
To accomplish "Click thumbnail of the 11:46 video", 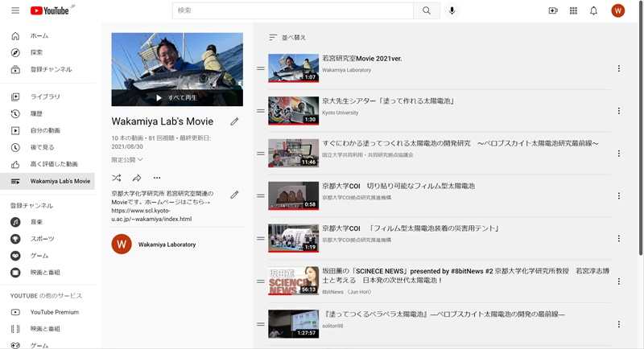I will coord(293,153).
